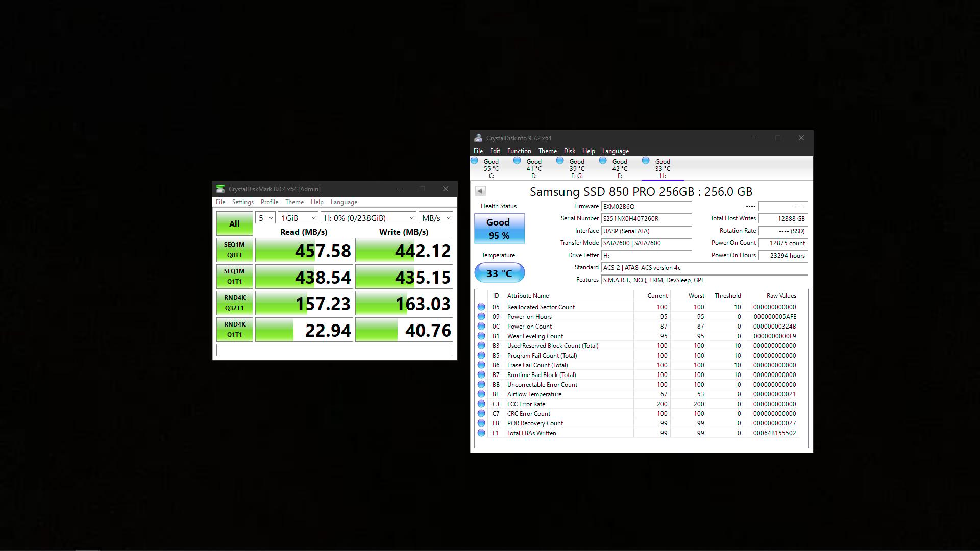Click the status orb for Reallocated Sector Count
This screenshot has width=980, height=551.
[x=481, y=307]
